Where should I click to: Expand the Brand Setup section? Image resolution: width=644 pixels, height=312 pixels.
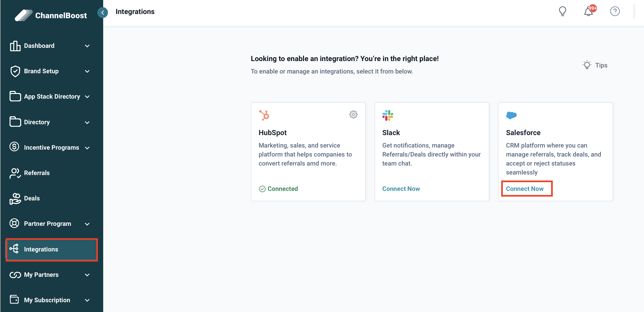[87, 71]
